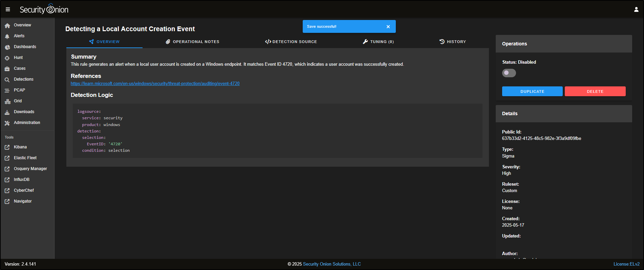Open the Tuning (0) tab

tap(378, 42)
